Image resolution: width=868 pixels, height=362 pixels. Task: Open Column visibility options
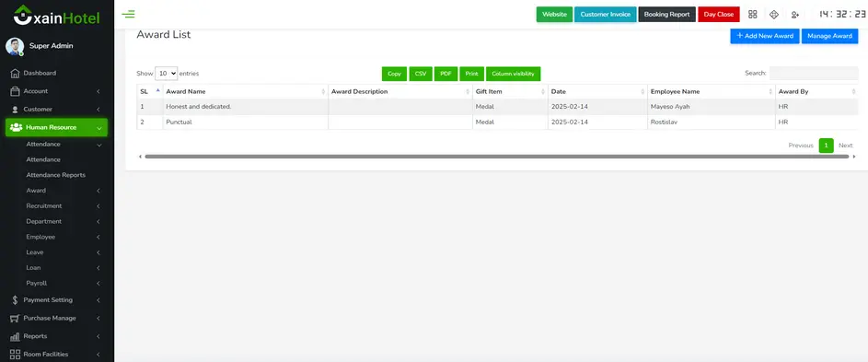pos(514,74)
